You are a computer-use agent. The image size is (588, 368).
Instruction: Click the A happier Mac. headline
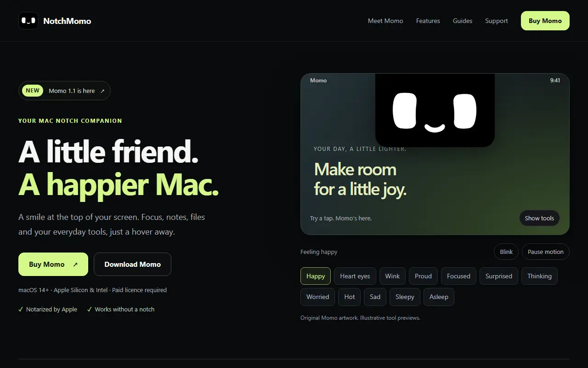[119, 184]
